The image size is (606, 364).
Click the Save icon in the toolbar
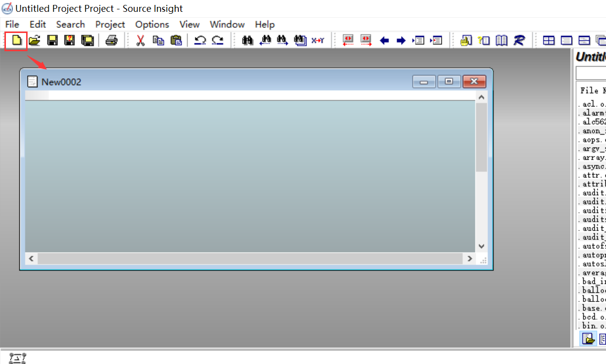tap(51, 40)
